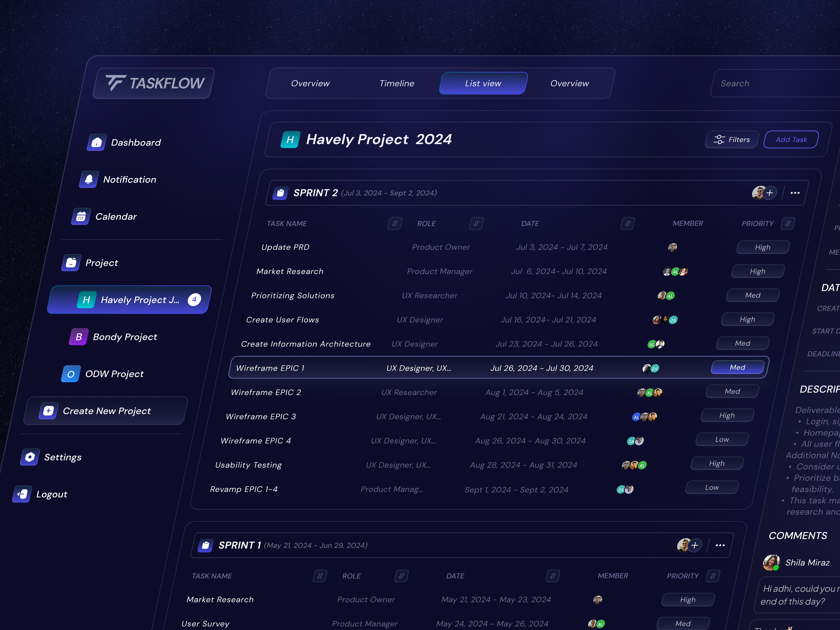Click the Notification bell icon
Viewport: 840px width, 630px height.
coord(89,179)
